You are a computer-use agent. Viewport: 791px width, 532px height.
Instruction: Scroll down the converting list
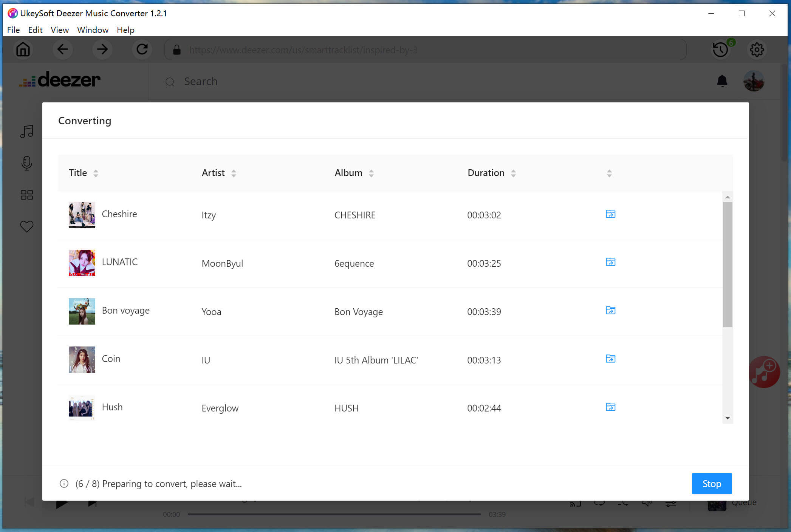[727, 418]
